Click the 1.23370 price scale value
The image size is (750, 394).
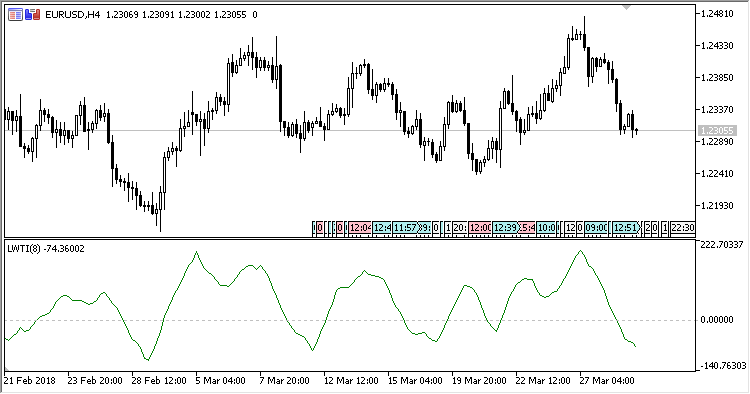pos(717,110)
